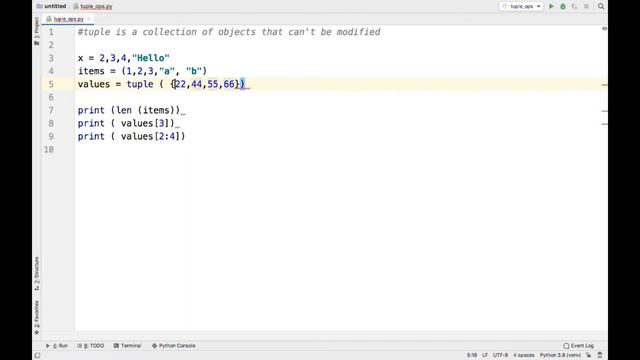Viewport: 640px width, 360px height.
Task: Open the Python Console tool window
Action: 173,346
